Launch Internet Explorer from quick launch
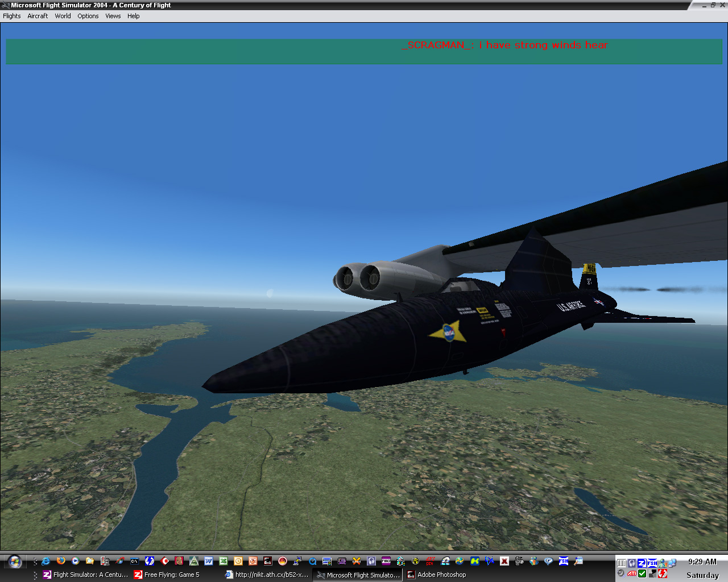The width and height of the screenshot is (728, 582). coord(46,561)
